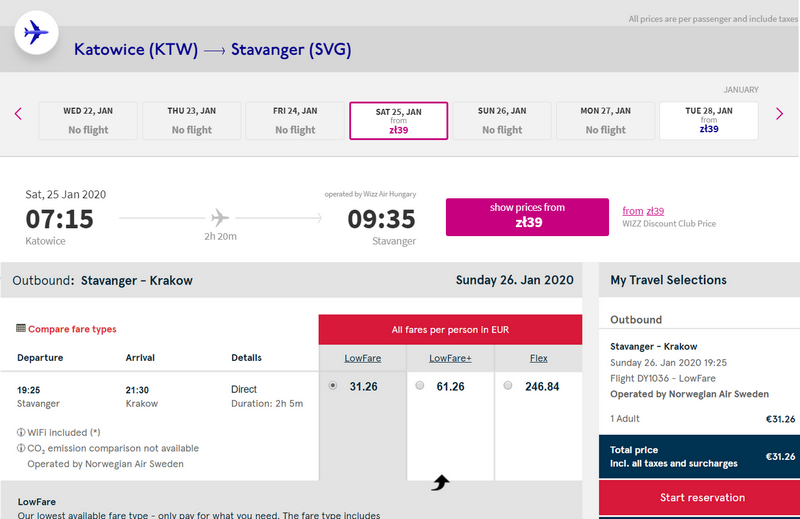
Task: Click show prices from zł39 button
Action: pos(527,217)
